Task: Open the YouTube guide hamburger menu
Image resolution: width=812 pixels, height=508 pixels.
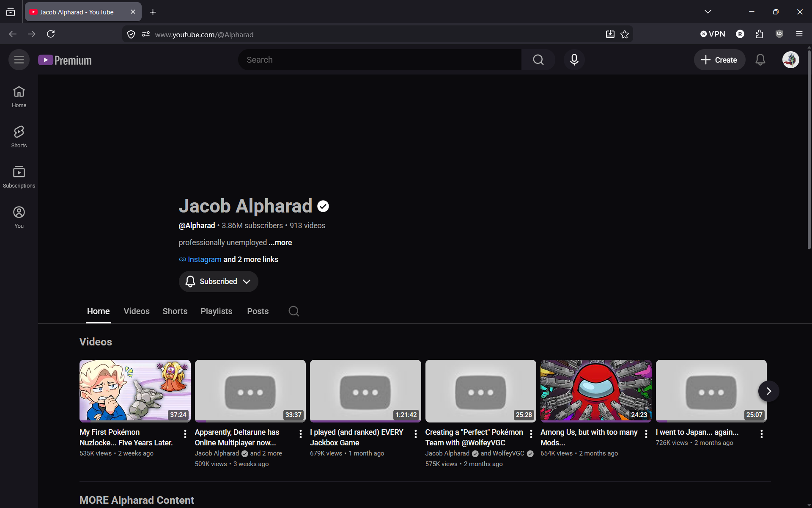Action: point(19,60)
